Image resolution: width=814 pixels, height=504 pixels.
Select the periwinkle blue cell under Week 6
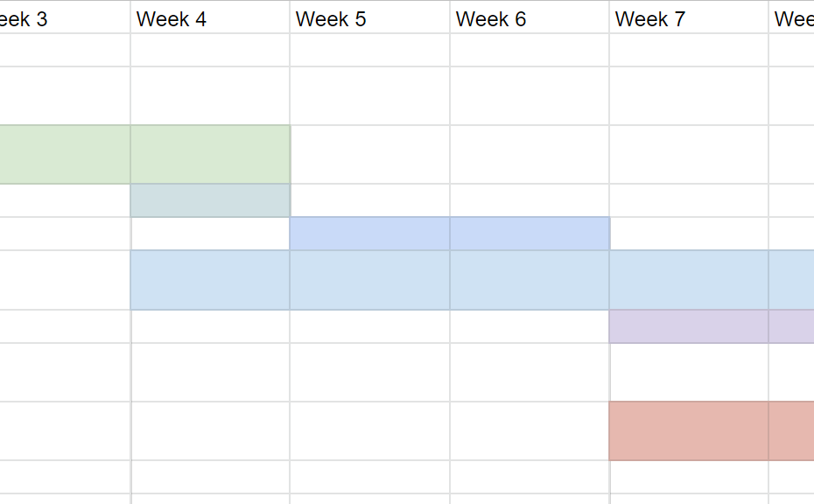pyautogui.click(x=530, y=234)
